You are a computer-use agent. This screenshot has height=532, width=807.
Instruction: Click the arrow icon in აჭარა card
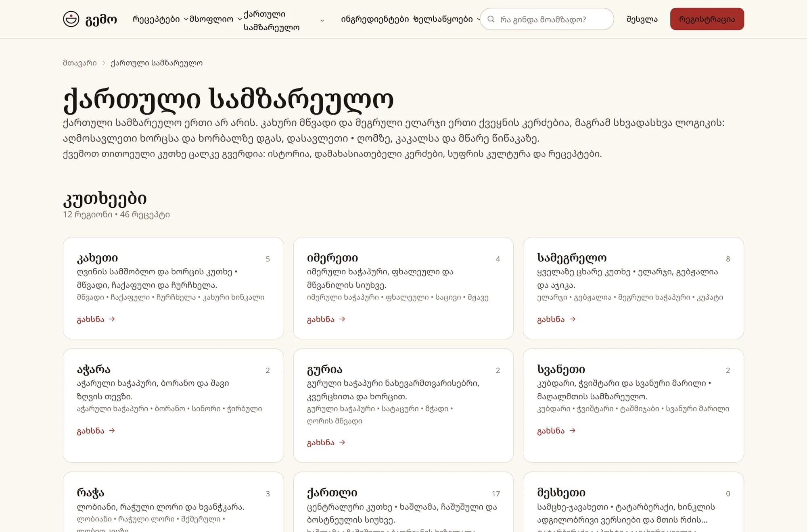(x=112, y=430)
